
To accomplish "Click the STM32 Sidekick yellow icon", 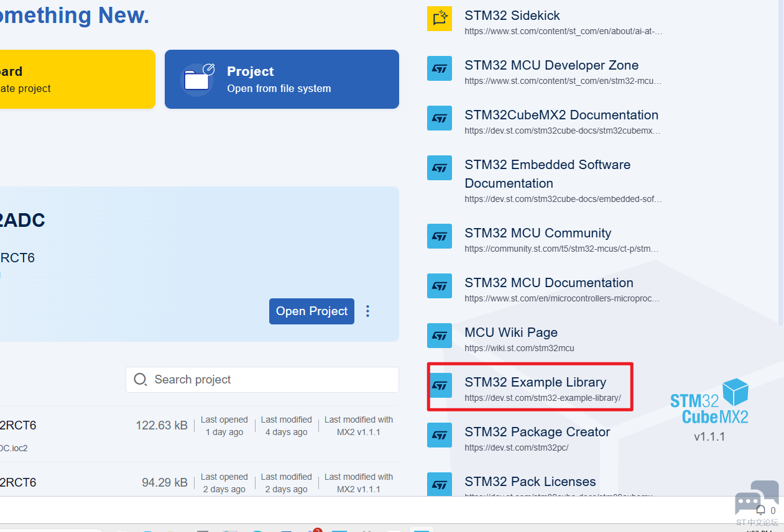I will point(440,19).
